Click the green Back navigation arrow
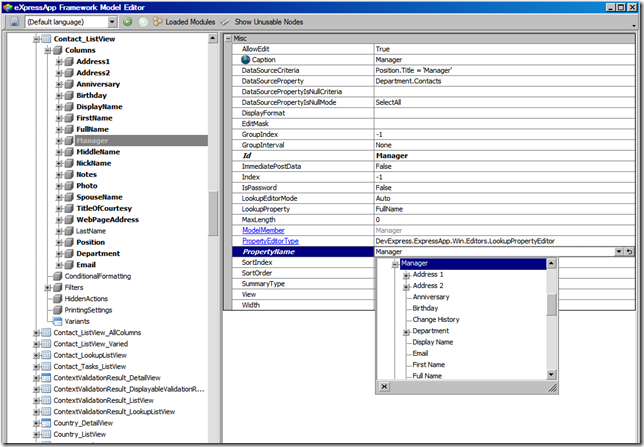644x447 pixels. pyautogui.click(x=128, y=21)
